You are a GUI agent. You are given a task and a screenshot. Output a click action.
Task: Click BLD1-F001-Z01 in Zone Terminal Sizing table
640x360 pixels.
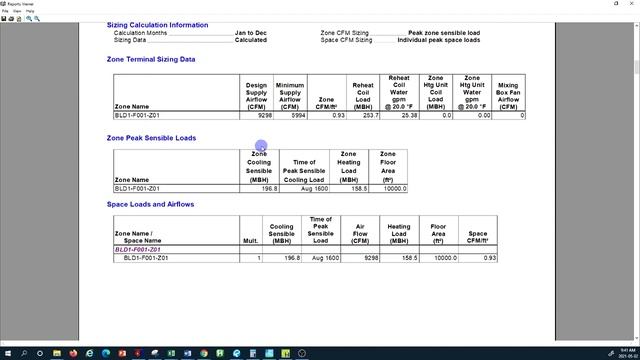137,116
